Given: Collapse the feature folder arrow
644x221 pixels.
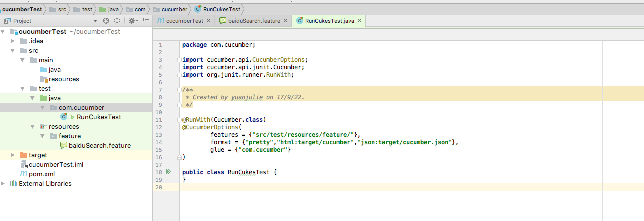Looking at the screenshot, I should 42,136.
